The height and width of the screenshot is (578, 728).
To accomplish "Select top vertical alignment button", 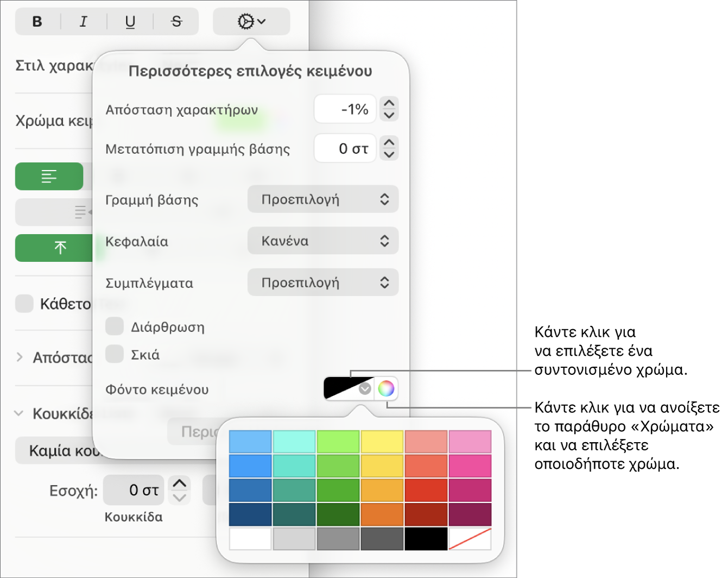I will 54,248.
